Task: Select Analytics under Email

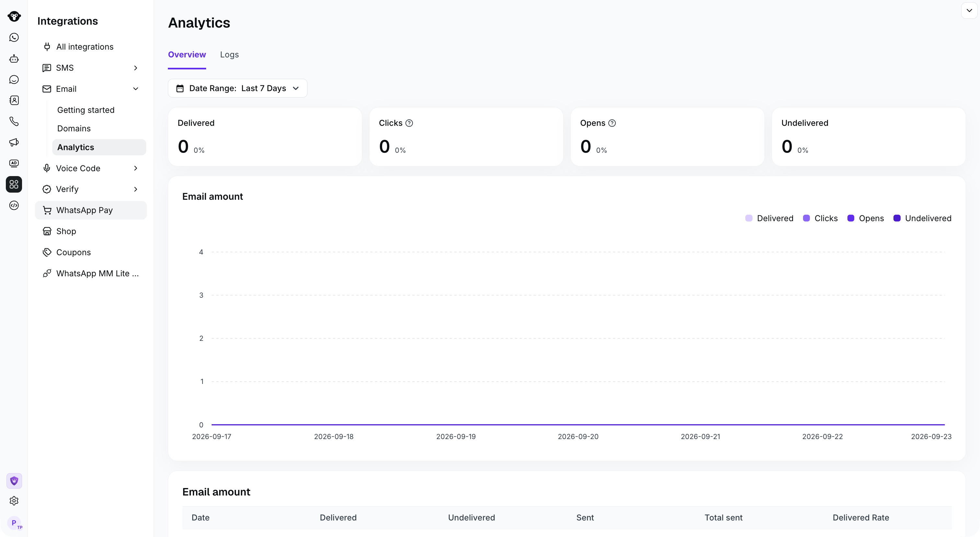Action: point(99,147)
